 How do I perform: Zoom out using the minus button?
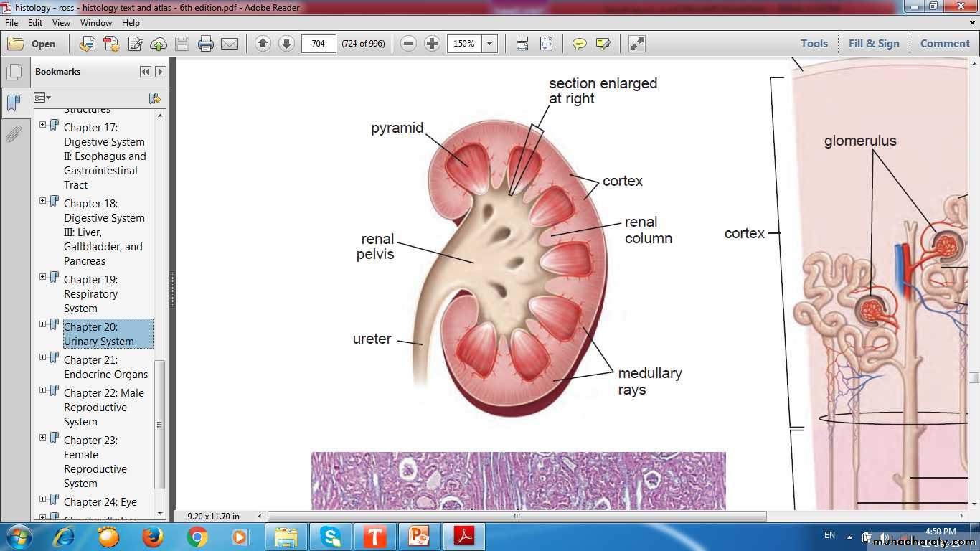point(408,44)
